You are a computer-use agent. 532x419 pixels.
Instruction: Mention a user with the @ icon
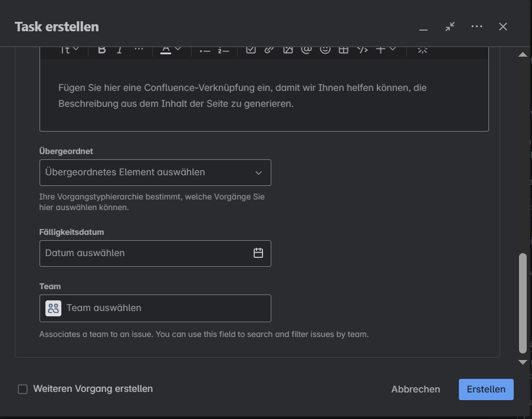click(306, 50)
